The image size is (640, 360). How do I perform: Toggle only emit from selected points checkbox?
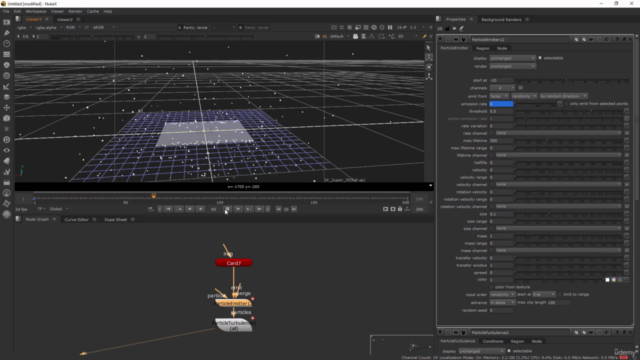click(x=567, y=104)
